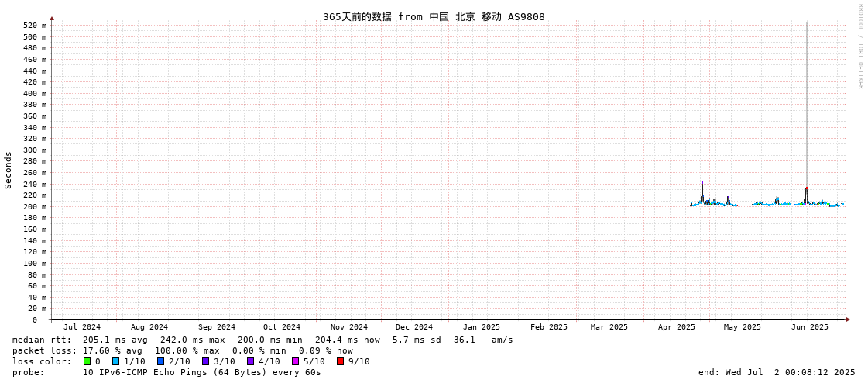Click the chart title mentioning AS9808
868x383 pixels.
coord(434,16)
